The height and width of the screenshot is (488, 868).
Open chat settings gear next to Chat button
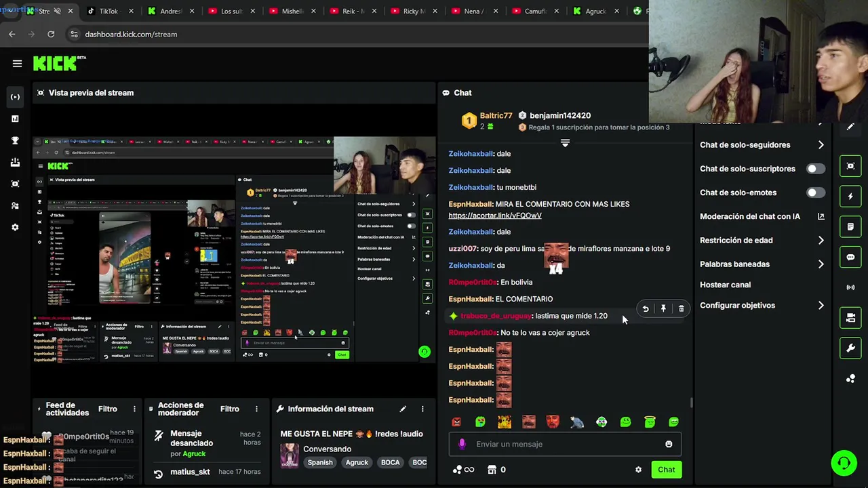click(x=638, y=470)
